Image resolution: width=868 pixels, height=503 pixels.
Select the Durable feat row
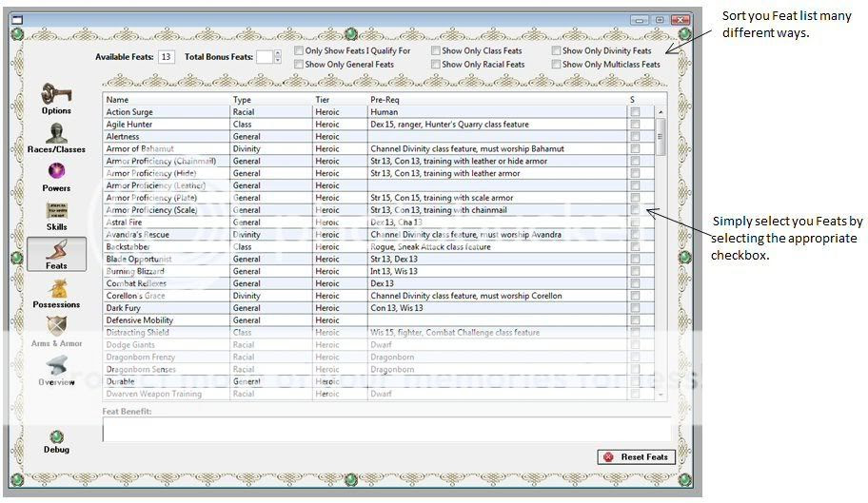378,381
